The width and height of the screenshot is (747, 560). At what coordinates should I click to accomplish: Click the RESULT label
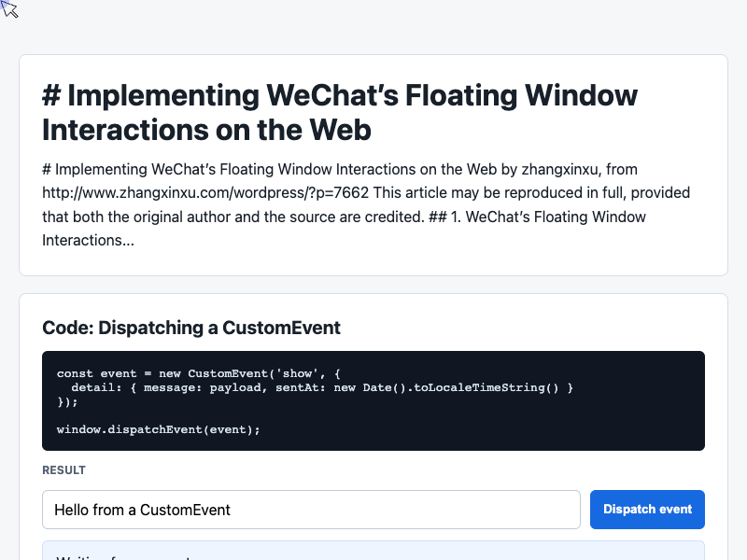63,470
